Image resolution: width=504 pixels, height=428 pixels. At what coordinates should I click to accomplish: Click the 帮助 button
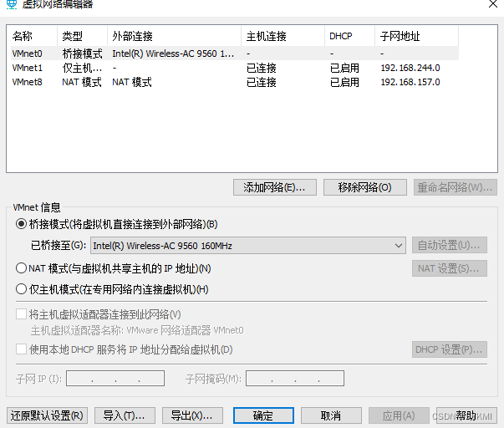point(466,415)
